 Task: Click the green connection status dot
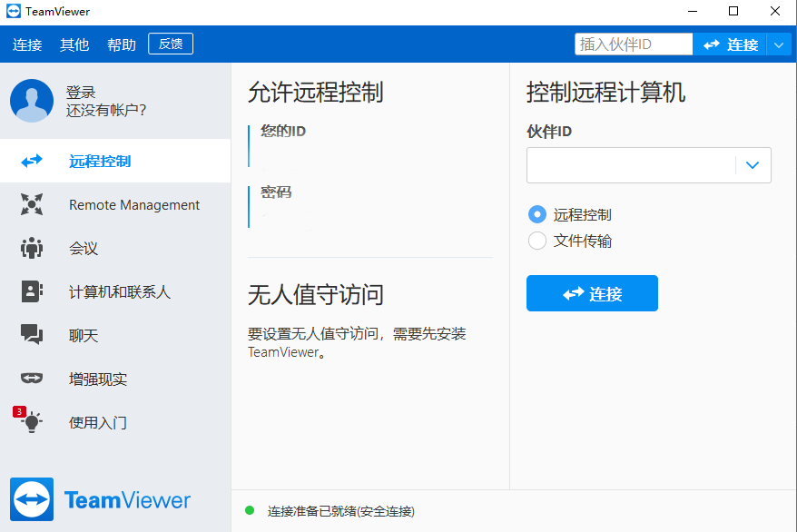[250, 510]
